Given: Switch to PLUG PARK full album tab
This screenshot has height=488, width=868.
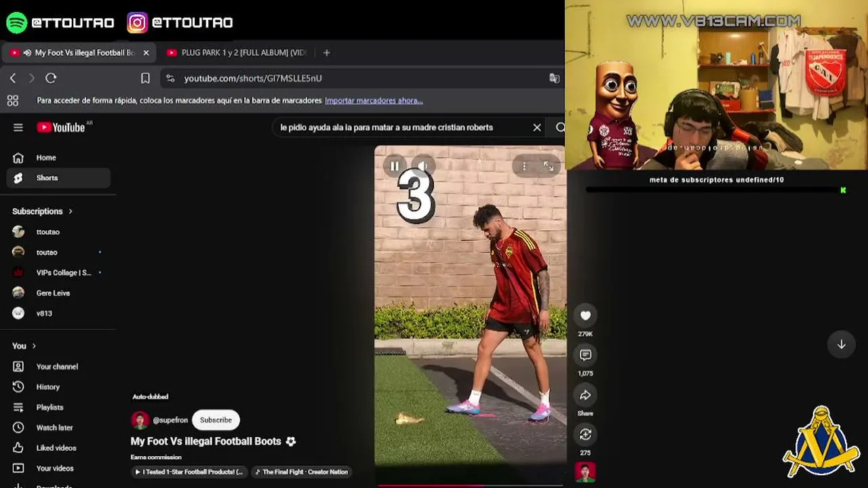Looking at the screenshot, I should point(238,53).
